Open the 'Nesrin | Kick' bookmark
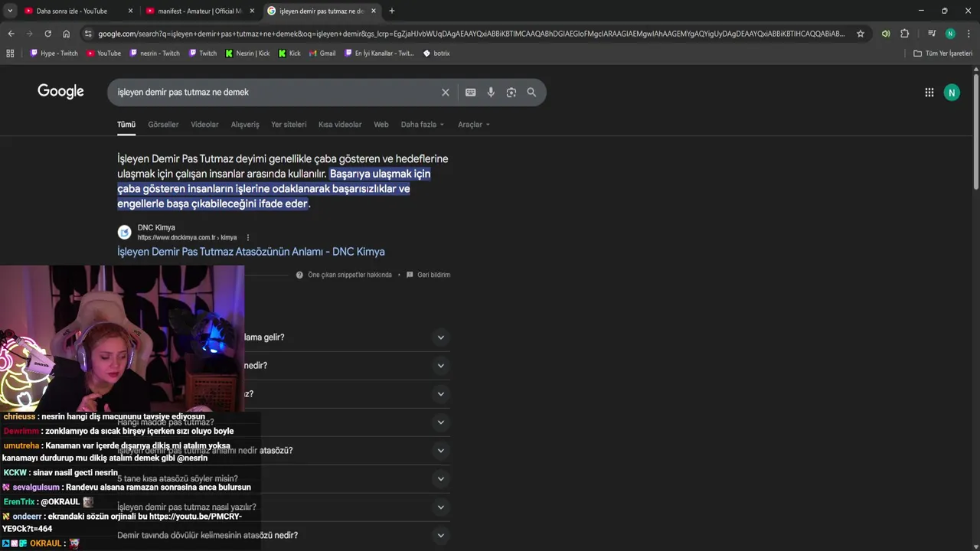This screenshot has width=980, height=551. (x=247, y=54)
